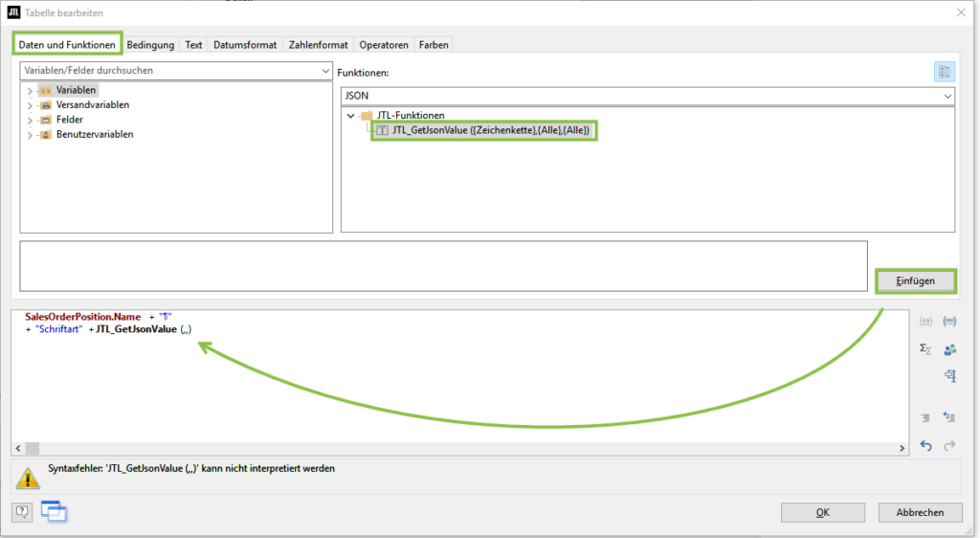Click the blue paragraph formatting icon
Image resolution: width=980 pixels, height=538 pixels.
[949, 376]
